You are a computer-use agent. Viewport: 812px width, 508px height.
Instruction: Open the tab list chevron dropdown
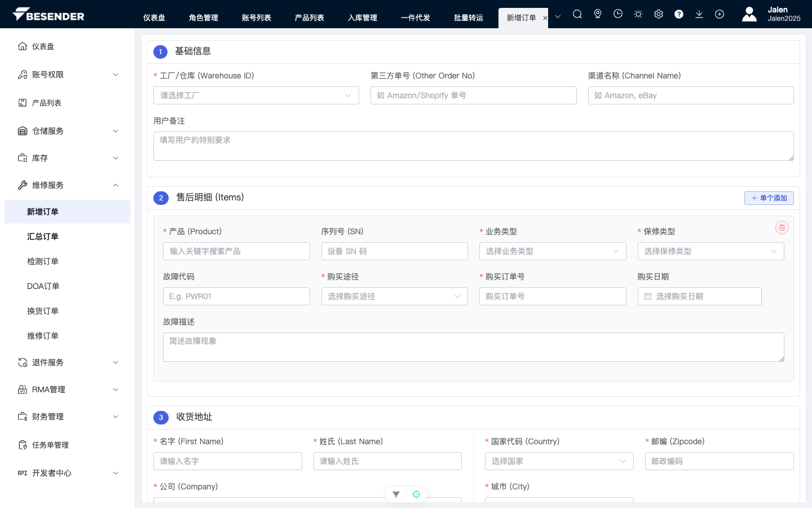558,17
